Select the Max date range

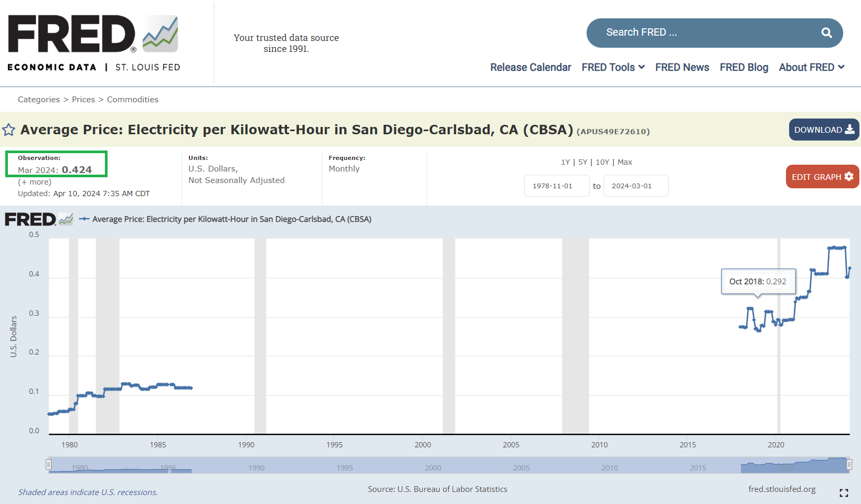pyautogui.click(x=625, y=162)
